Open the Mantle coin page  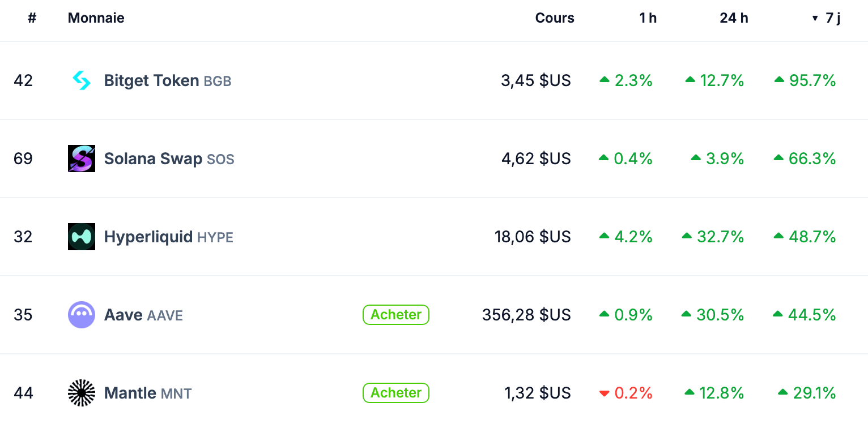(x=130, y=393)
